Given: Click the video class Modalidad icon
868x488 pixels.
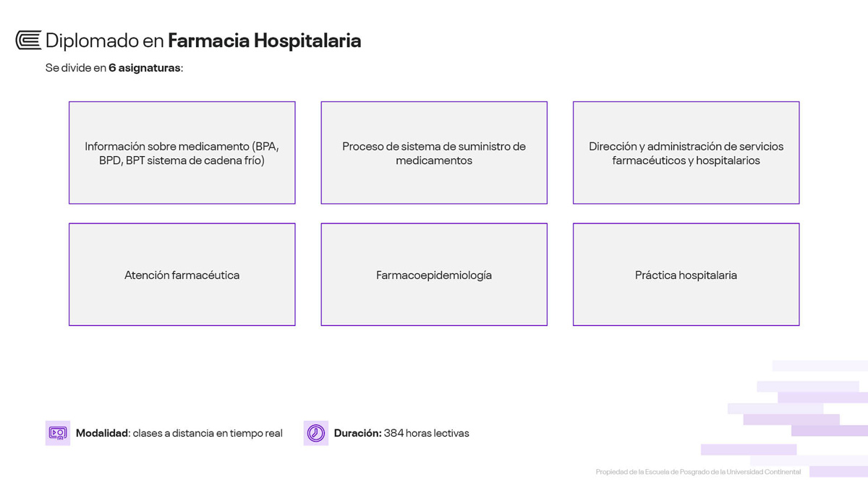Looking at the screenshot, I should [58, 433].
